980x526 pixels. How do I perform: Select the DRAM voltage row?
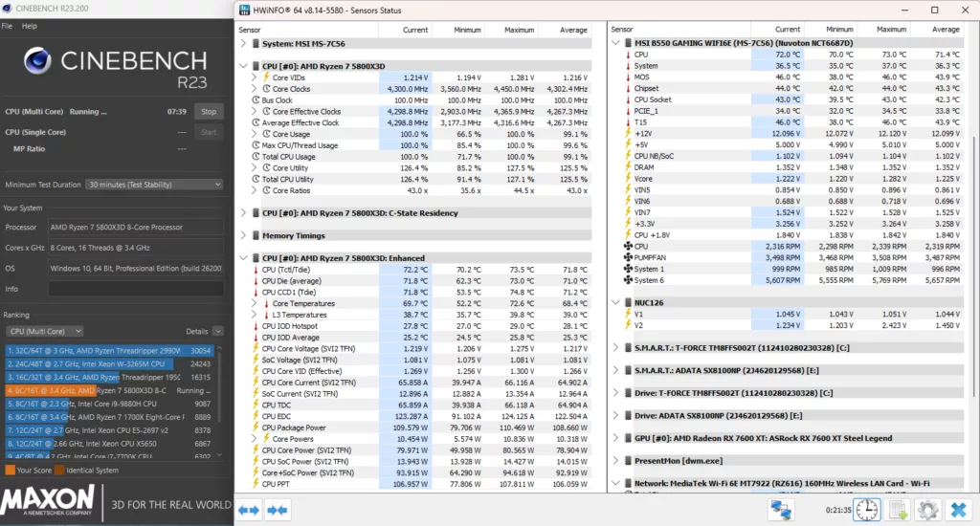pyautogui.click(x=791, y=167)
